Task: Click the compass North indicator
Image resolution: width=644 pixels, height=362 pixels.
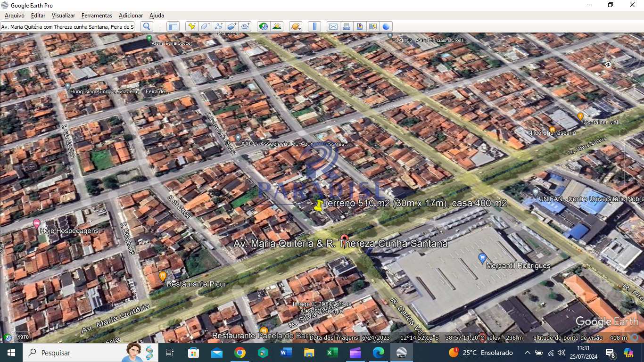Action: click(x=608, y=65)
